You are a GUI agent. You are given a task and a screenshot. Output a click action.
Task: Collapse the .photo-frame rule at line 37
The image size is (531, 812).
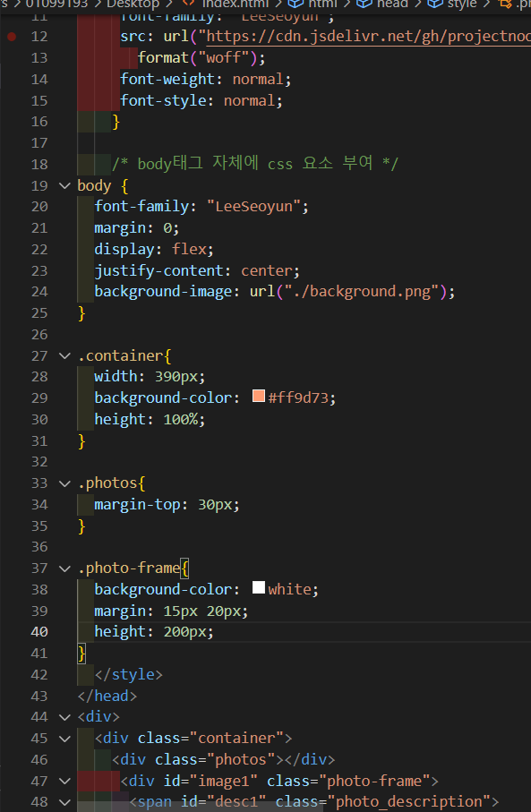[x=64, y=568]
